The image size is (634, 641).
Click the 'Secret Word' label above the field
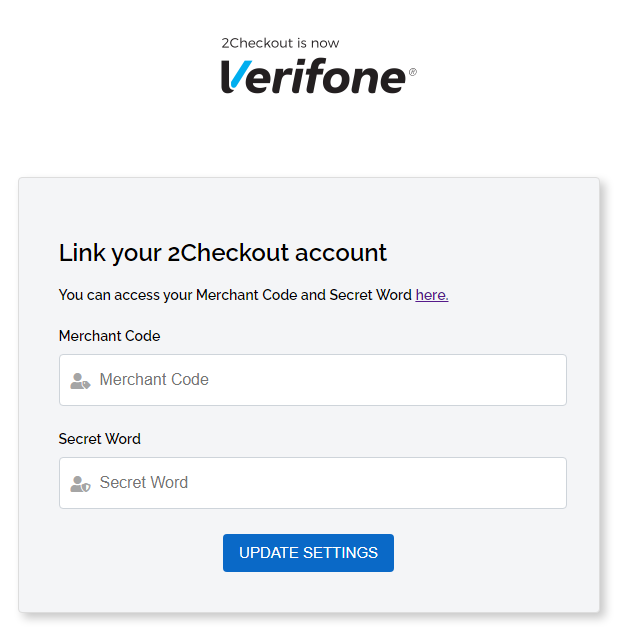point(99,439)
